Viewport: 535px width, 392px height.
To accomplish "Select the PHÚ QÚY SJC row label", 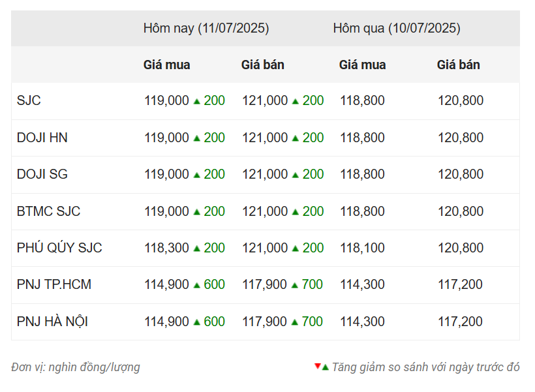I will (x=59, y=247).
